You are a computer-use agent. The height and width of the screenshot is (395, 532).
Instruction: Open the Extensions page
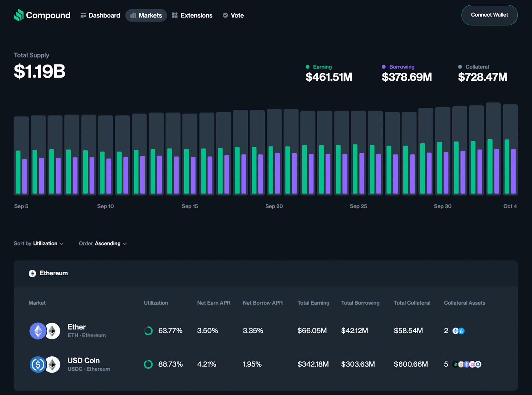click(x=192, y=15)
